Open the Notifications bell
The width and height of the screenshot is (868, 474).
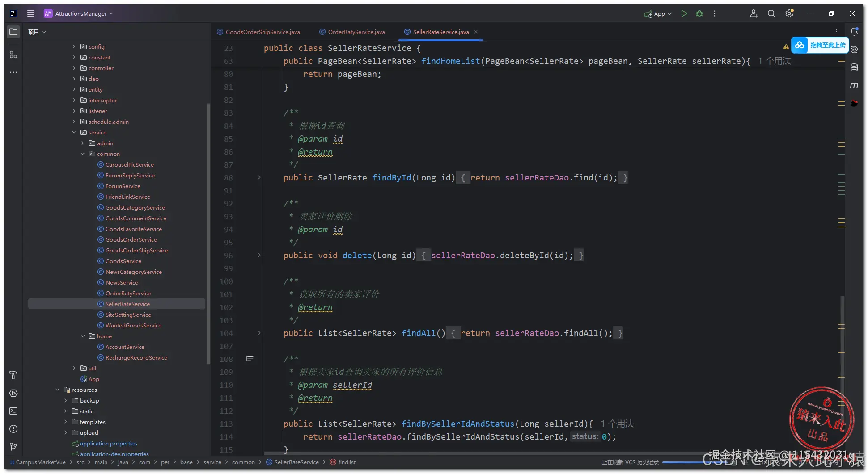point(854,32)
